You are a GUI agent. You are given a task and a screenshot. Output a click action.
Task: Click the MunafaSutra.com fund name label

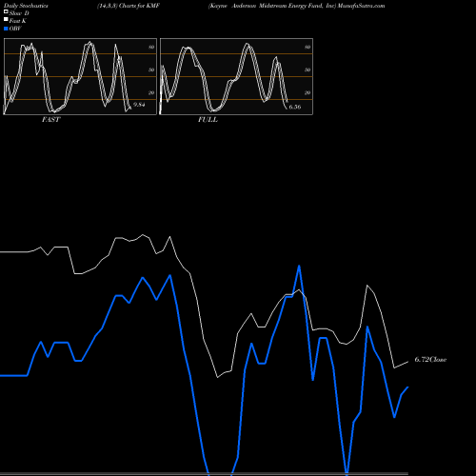(x=296, y=6)
